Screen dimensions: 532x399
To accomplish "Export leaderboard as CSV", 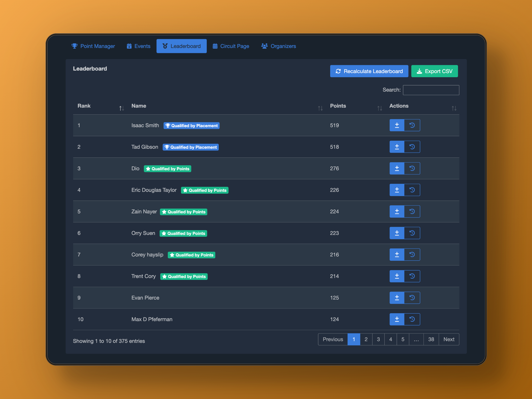I will pos(434,71).
